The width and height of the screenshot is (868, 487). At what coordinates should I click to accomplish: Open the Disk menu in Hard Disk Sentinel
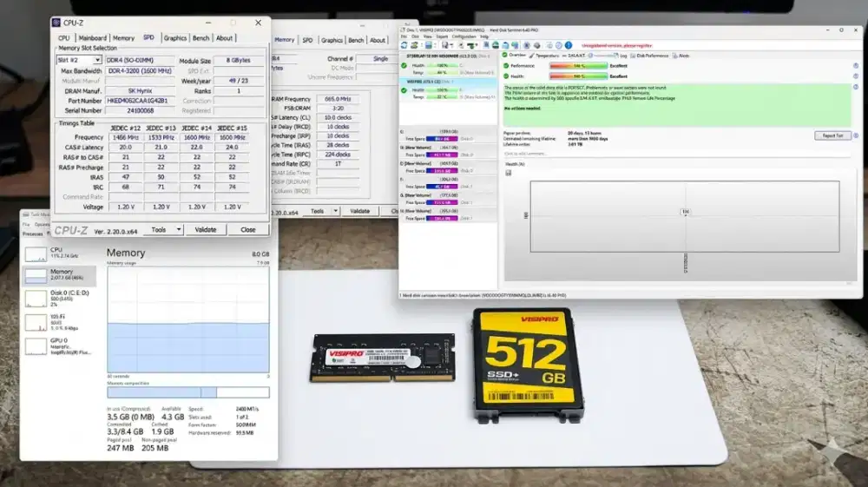coord(415,37)
